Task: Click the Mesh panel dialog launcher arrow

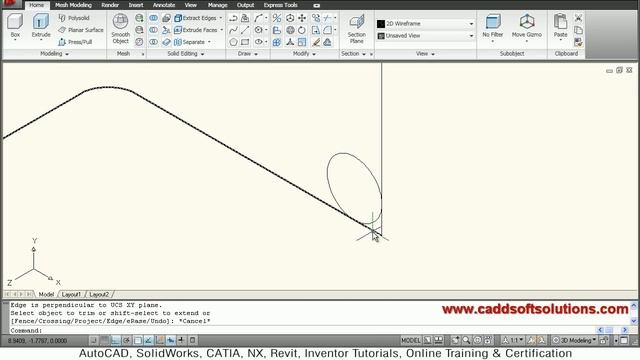Action: pos(143,54)
